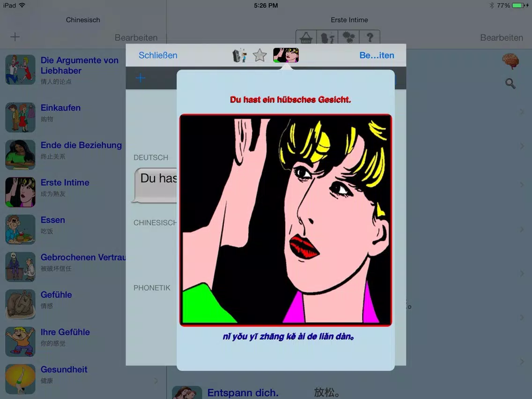The image size is (532, 399).
Task: Click the Einkaufen category icon
Action: pyautogui.click(x=20, y=117)
